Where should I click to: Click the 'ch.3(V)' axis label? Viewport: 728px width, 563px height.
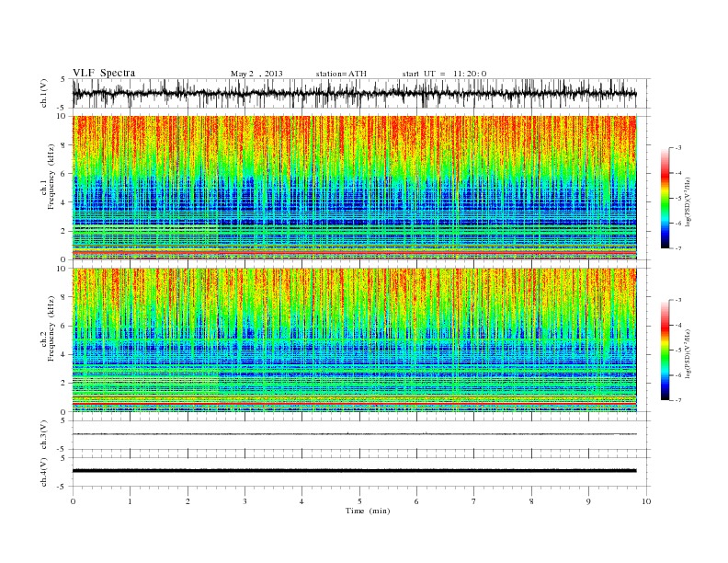point(44,435)
